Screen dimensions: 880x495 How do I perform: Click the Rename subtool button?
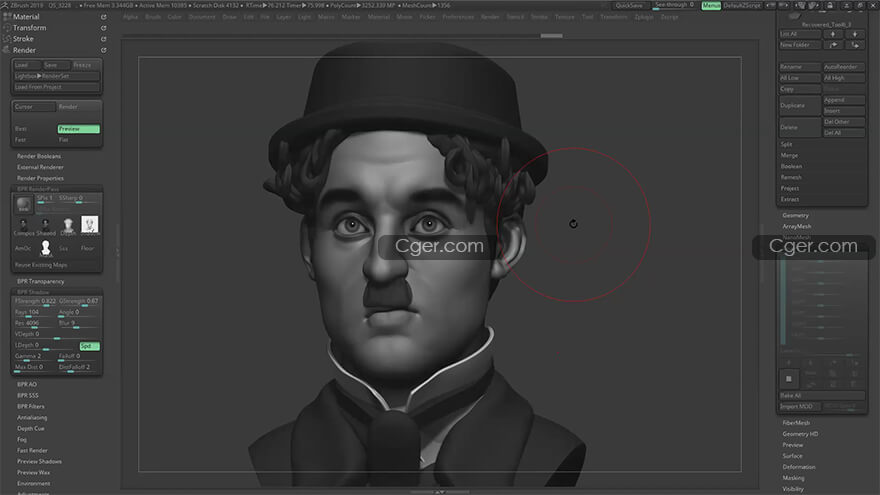[799, 67]
